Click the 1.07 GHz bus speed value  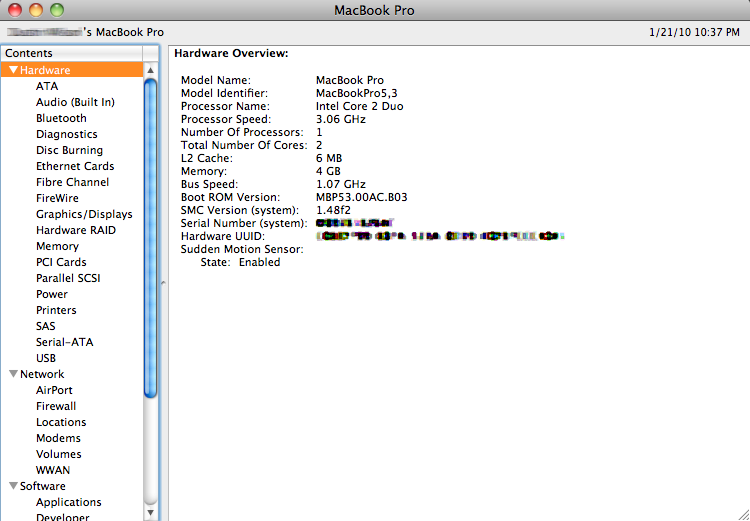click(x=341, y=184)
